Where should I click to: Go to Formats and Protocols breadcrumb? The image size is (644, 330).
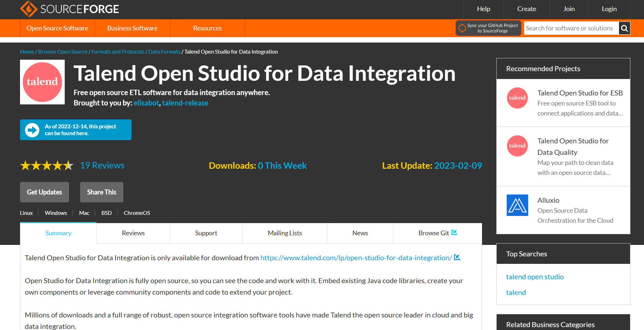[x=118, y=52]
